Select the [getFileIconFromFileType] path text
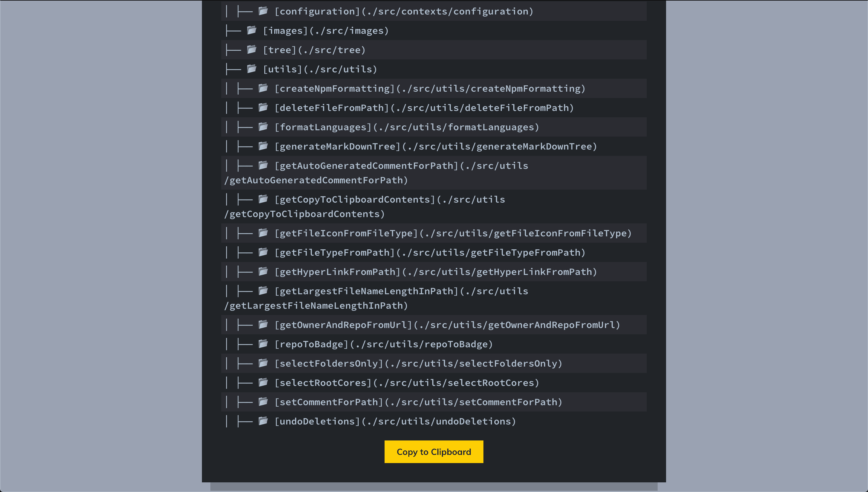 click(x=453, y=233)
